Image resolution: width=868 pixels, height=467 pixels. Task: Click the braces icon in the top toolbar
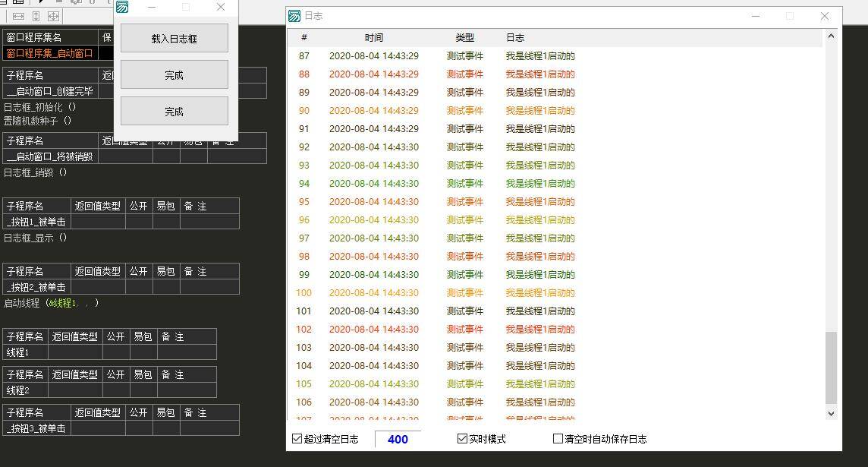[x=93, y=2]
